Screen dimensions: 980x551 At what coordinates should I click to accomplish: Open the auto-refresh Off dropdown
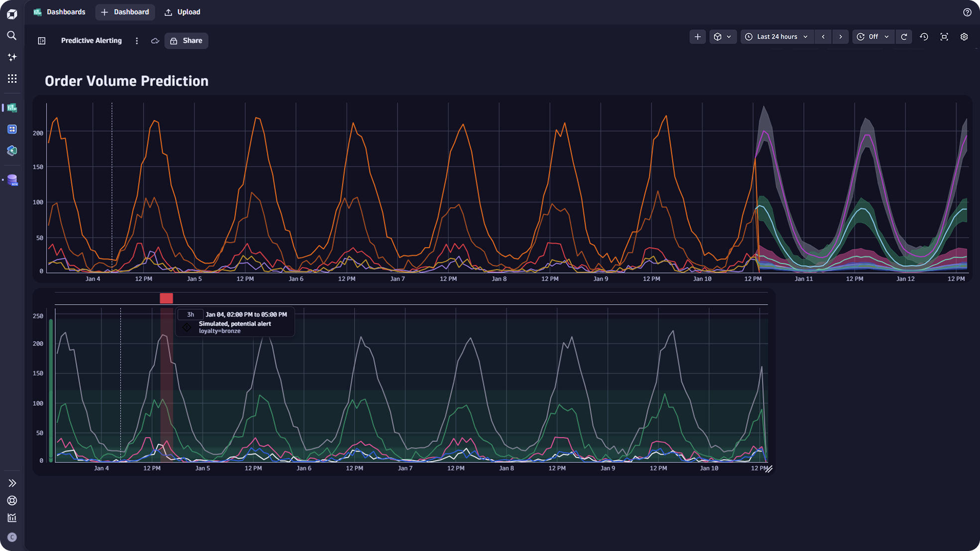[873, 37]
